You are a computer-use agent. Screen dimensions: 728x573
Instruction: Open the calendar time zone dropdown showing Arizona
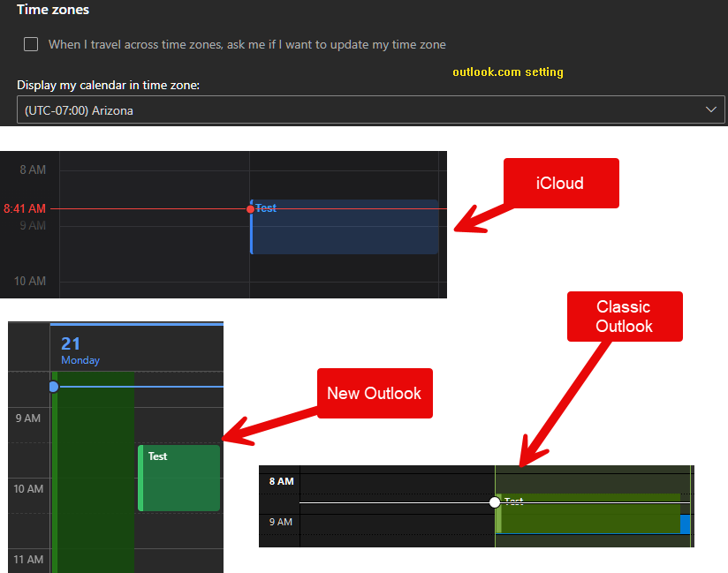pyautogui.click(x=370, y=110)
